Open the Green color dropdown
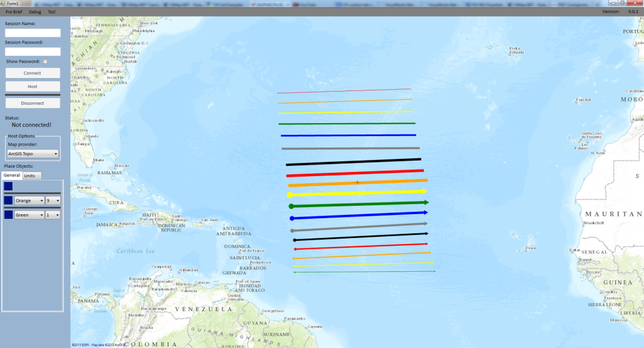The image size is (644, 348). (29, 215)
